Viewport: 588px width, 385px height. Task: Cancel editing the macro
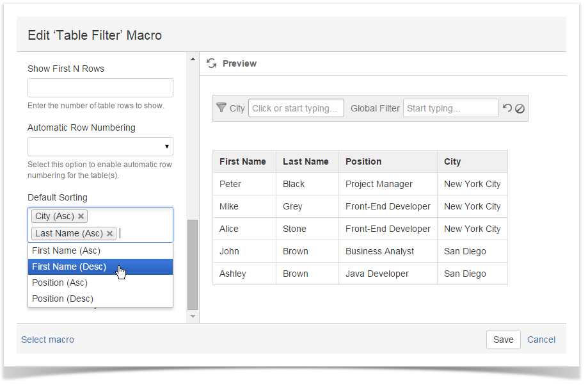(541, 340)
